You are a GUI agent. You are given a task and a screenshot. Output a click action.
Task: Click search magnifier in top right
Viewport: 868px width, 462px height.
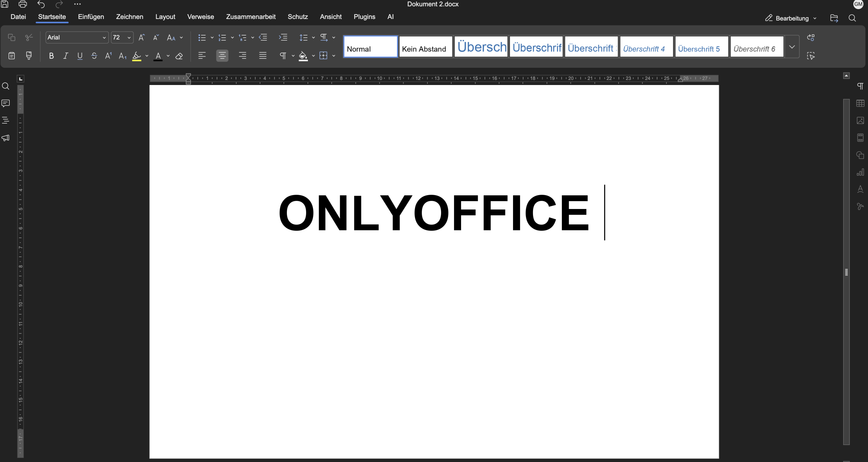(852, 18)
